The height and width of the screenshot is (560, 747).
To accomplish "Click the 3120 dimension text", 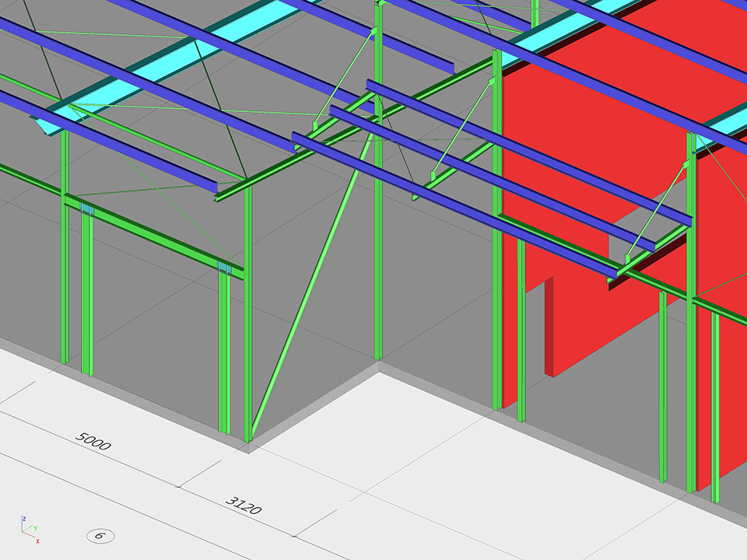I will coord(244,505).
